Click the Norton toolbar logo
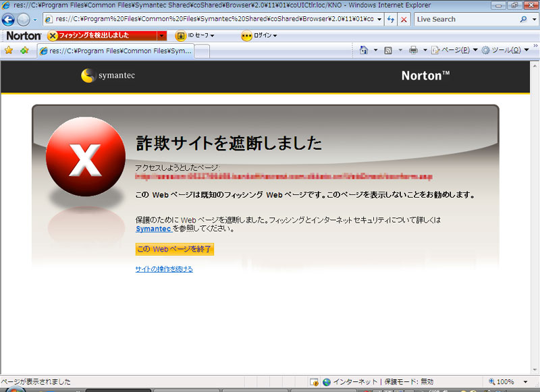The width and height of the screenshot is (540, 392). point(24,36)
